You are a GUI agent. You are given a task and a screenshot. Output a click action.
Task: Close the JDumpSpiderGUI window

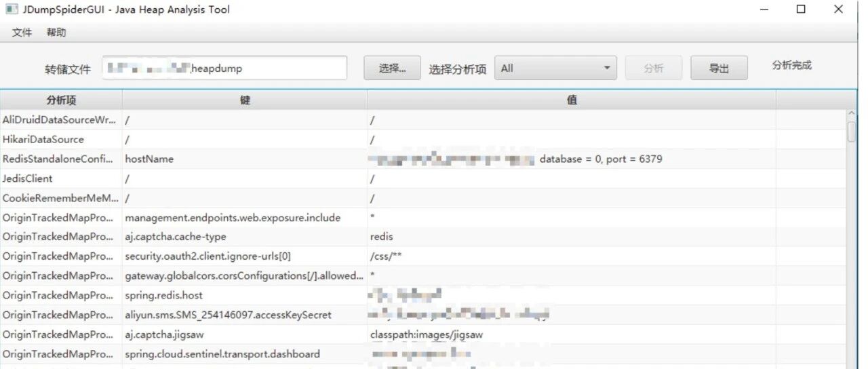click(x=838, y=9)
